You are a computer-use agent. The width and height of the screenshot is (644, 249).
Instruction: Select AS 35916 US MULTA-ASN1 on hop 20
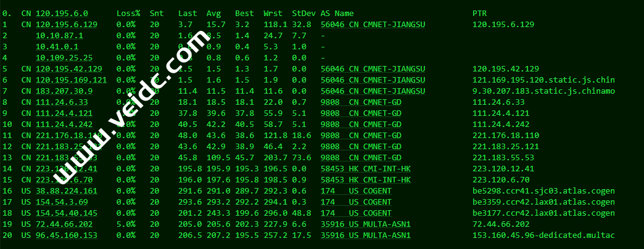366,235
